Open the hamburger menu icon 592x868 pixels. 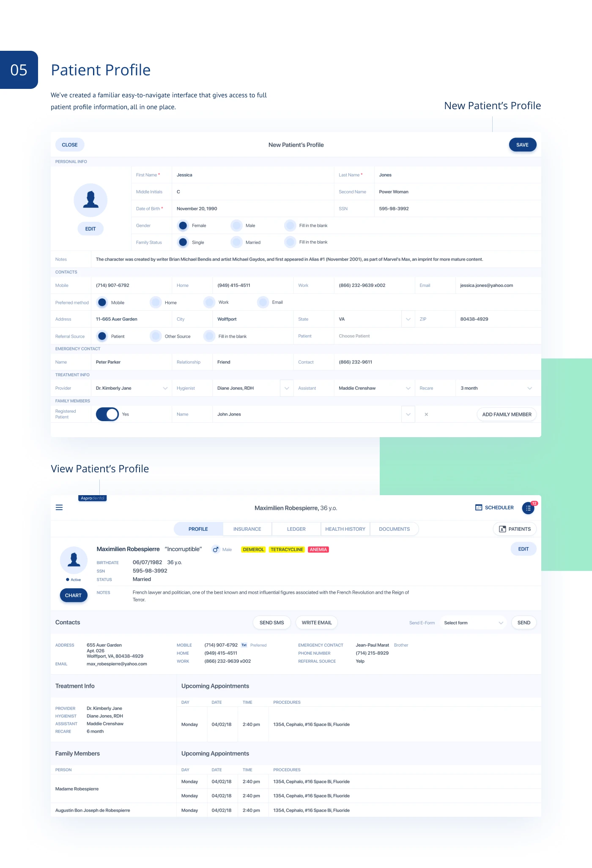point(59,507)
